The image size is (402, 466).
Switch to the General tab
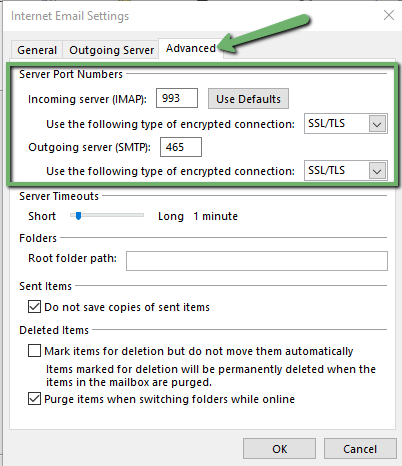[x=37, y=50]
